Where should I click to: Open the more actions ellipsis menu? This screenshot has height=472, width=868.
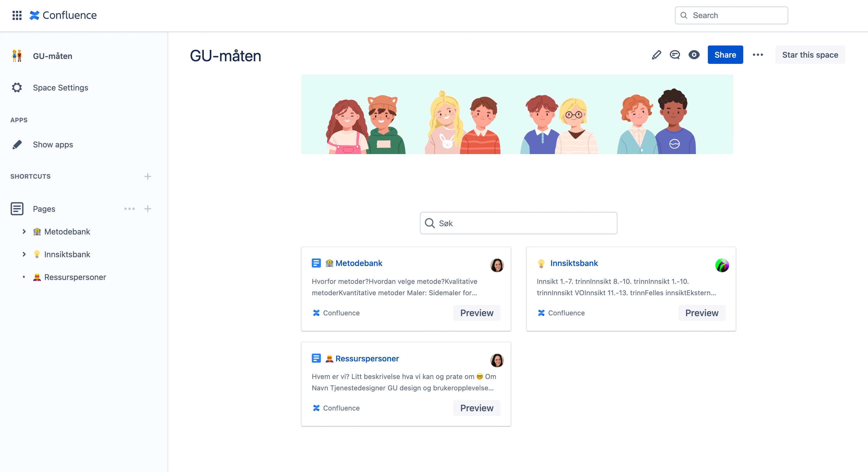pos(758,55)
